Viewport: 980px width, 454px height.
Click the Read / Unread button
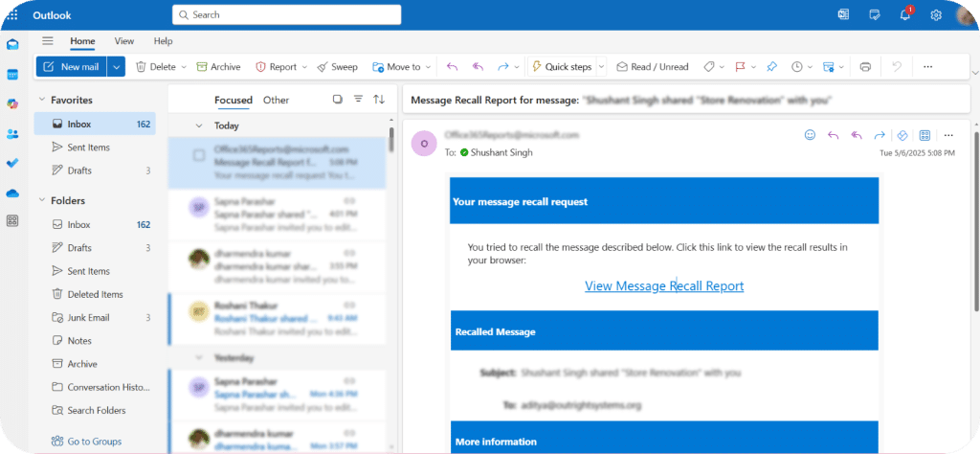click(653, 67)
